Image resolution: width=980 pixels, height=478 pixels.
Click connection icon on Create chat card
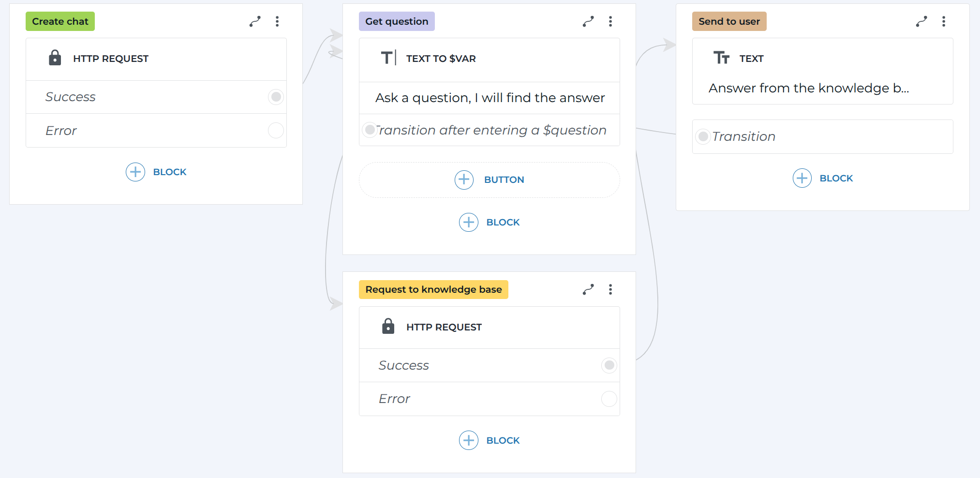(x=255, y=21)
